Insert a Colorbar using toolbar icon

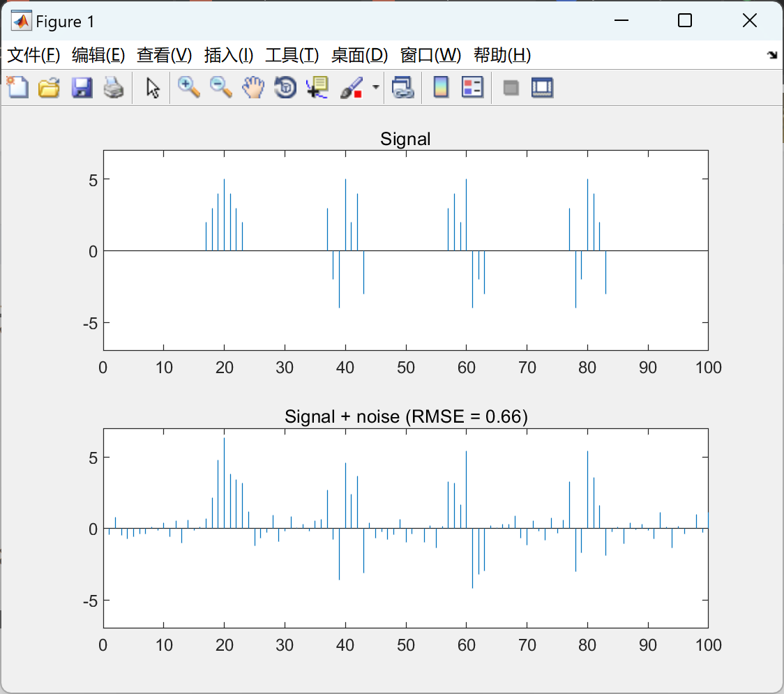tap(441, 87)
